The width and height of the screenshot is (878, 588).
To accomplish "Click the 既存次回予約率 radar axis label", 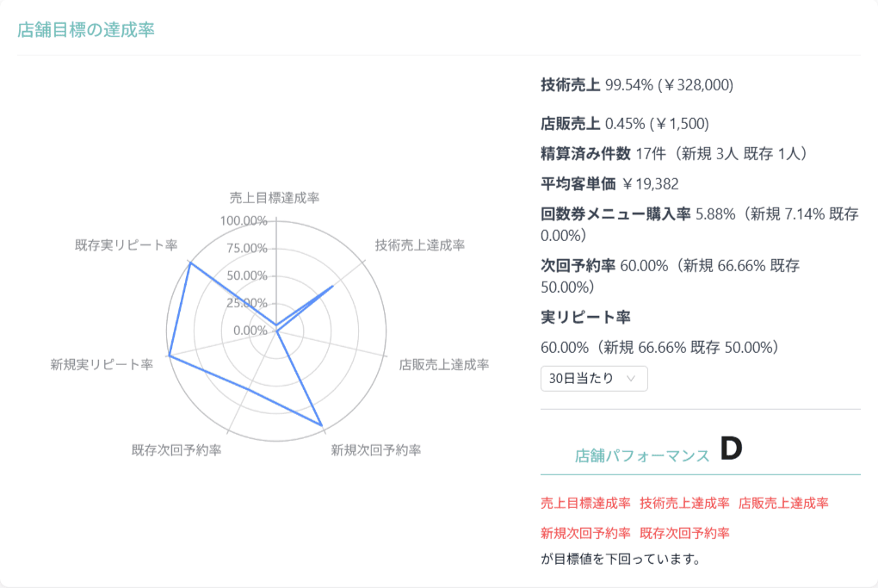I will pyautogui.click(x=176, y=450).
